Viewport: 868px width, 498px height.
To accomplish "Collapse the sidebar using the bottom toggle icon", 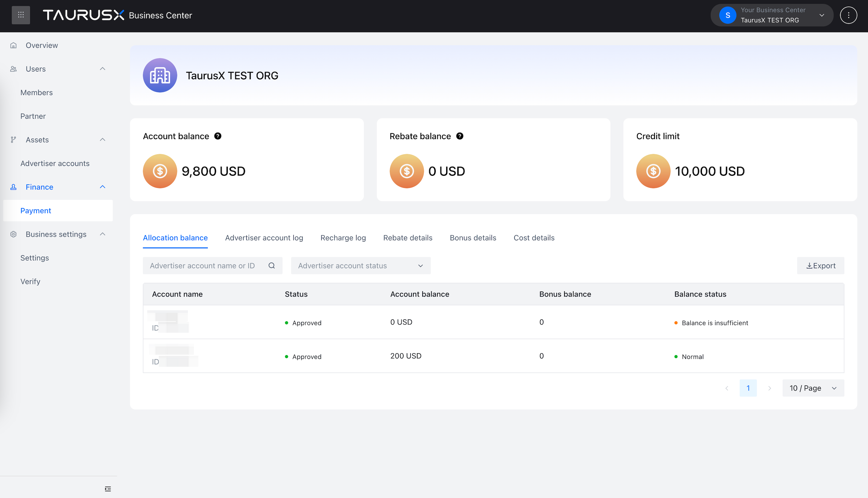I will (108, 489).
